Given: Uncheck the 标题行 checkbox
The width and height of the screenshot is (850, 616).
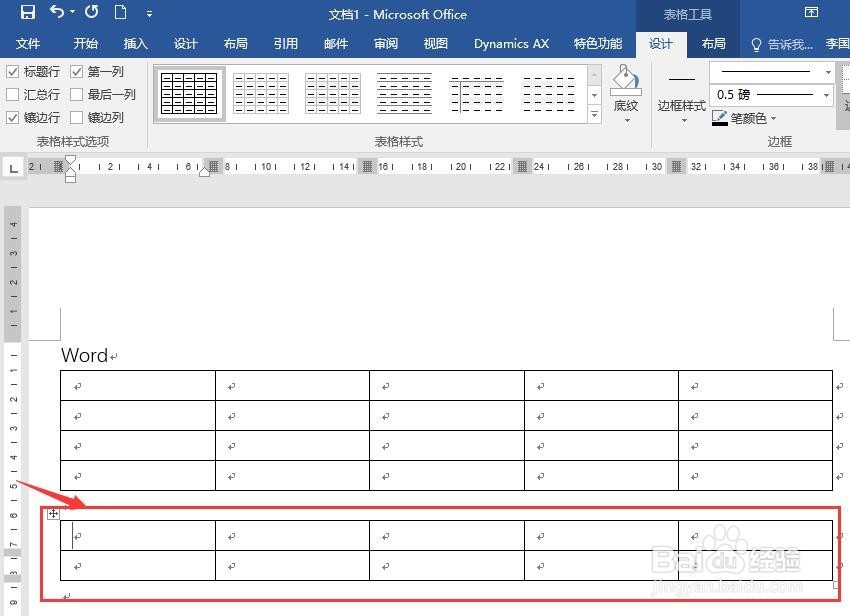Looking at the screenshot, I should coord(12,72).
